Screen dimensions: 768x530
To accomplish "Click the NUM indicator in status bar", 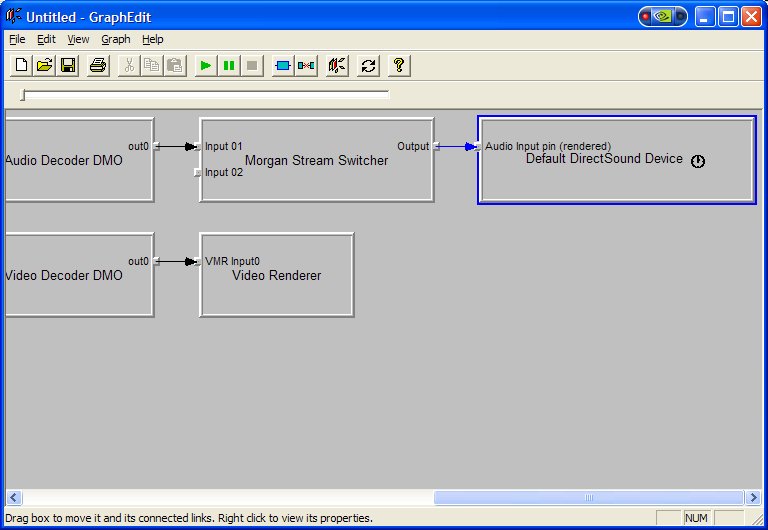I will (x=696, y=518).
